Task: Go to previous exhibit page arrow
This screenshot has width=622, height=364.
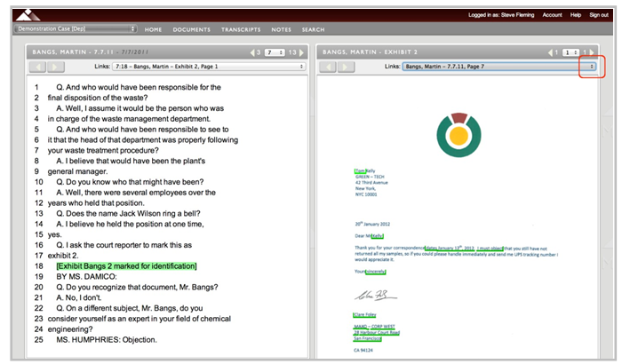Action: point(550,52)
